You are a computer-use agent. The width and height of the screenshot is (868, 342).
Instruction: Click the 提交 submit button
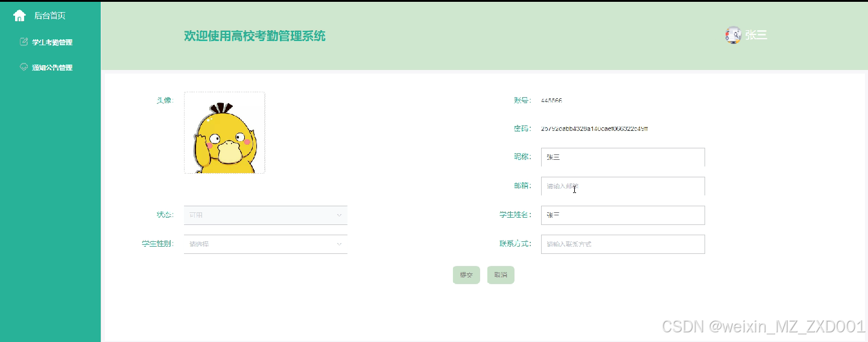coord(466,274)
